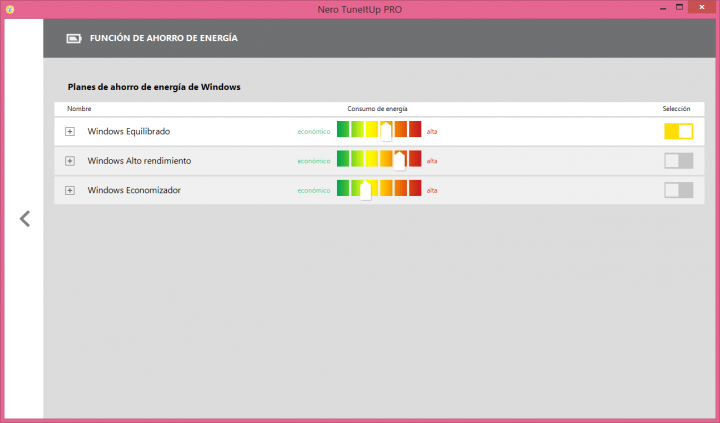Close the Nero TuneItUp PRO window
The image size is (720, 423).
(701, 7)
